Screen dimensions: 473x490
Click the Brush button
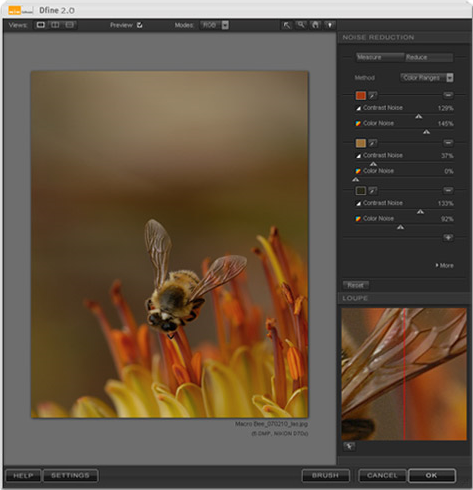[325, 476]
